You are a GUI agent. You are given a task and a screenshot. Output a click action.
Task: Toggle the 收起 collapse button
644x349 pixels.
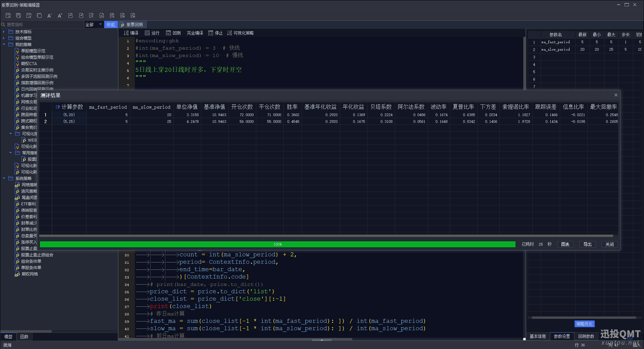111,24
